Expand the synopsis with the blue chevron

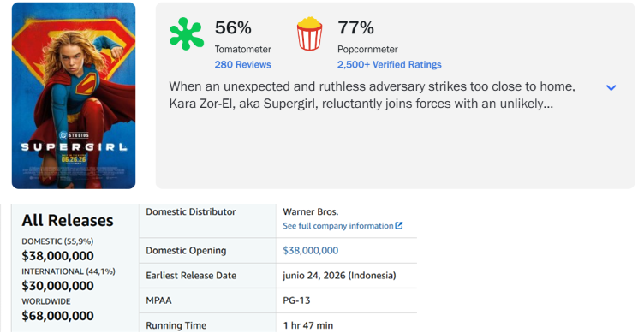[x=611, y=87]
